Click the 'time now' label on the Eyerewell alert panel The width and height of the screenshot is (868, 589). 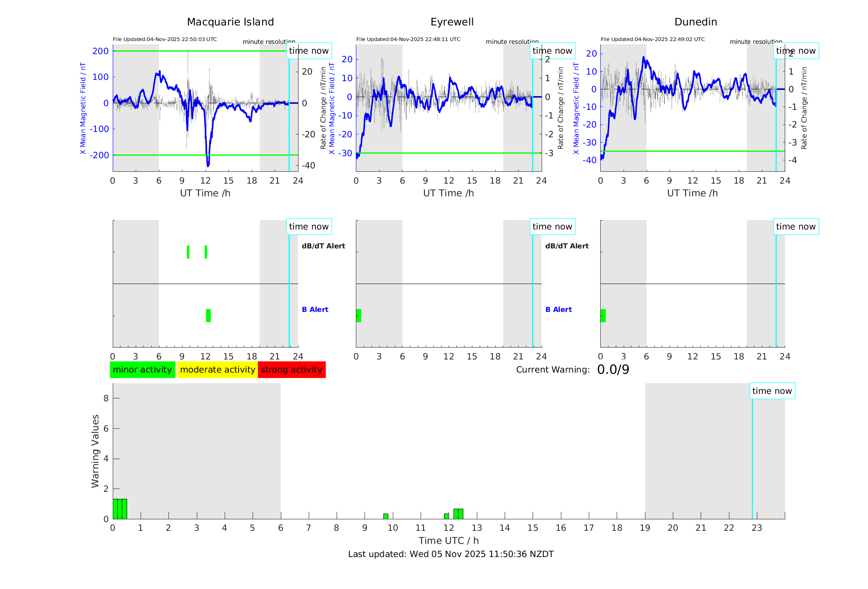pos(552,227)
